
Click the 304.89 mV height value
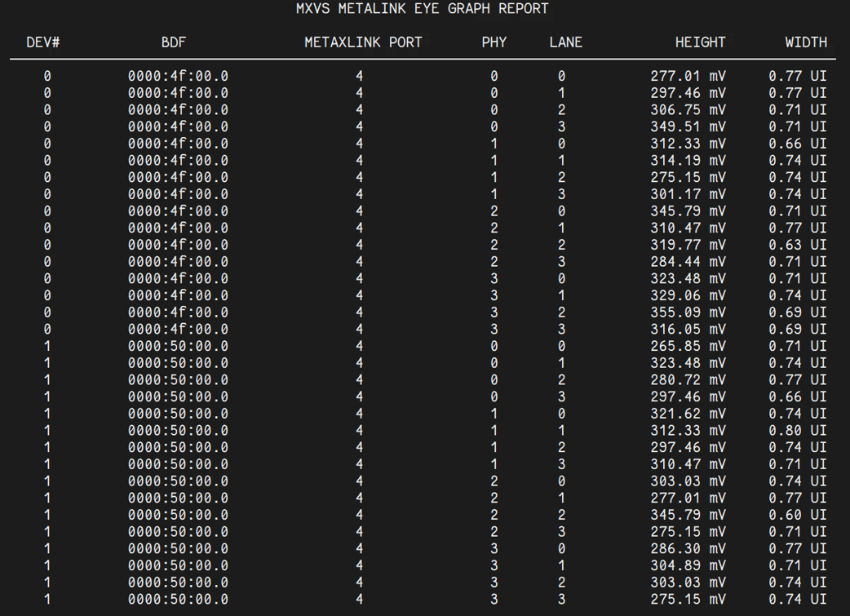tap(688, 565)
